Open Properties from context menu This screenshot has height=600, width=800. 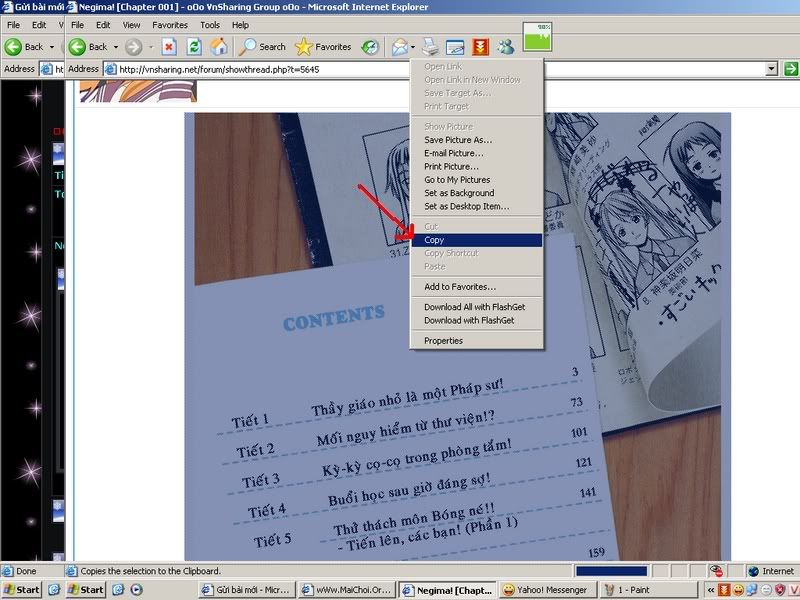[x=477, y=341]
